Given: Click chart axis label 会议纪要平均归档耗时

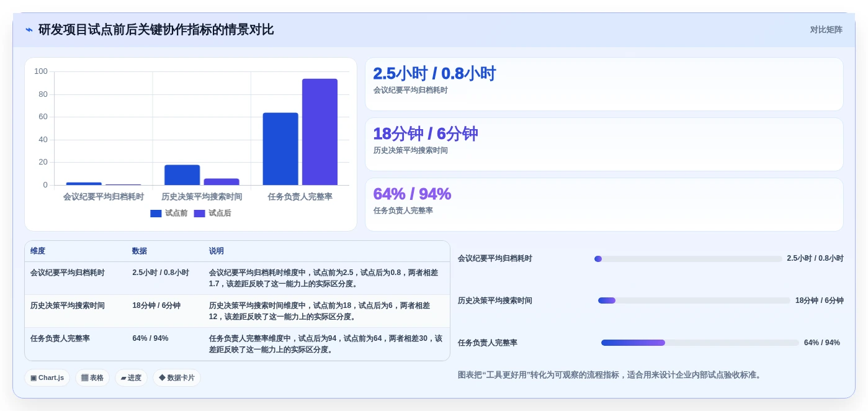Looking at the screenshot, I should [x=104, y=197].
